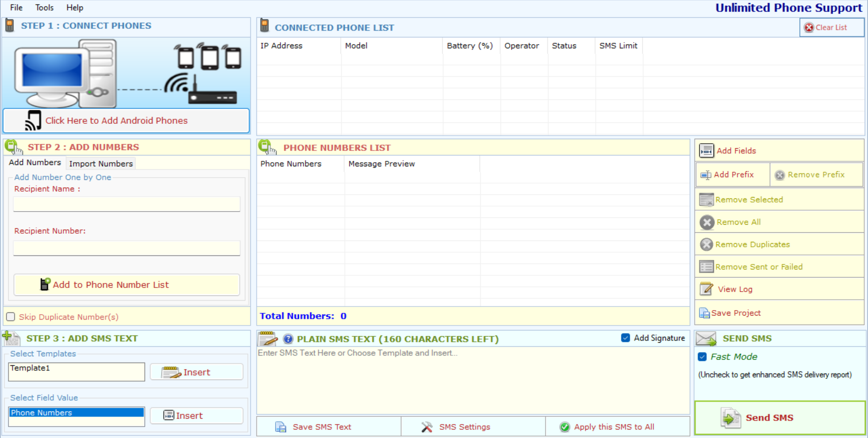Click the Remove All X icon
The image size is (868, 438).
click(707, 222)
